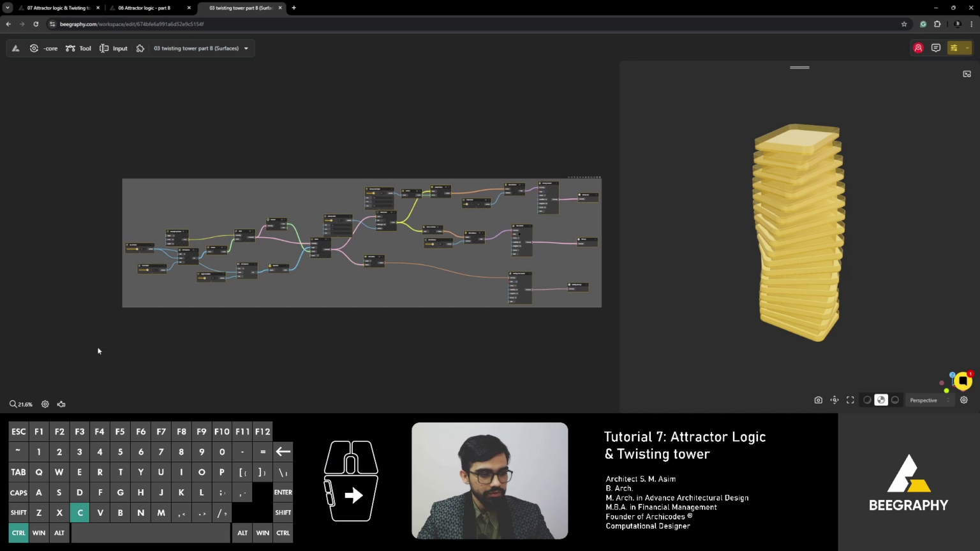Bookmark the page with the star icon
The height and width of the screenshot is (551, 980).
point(904,24)
